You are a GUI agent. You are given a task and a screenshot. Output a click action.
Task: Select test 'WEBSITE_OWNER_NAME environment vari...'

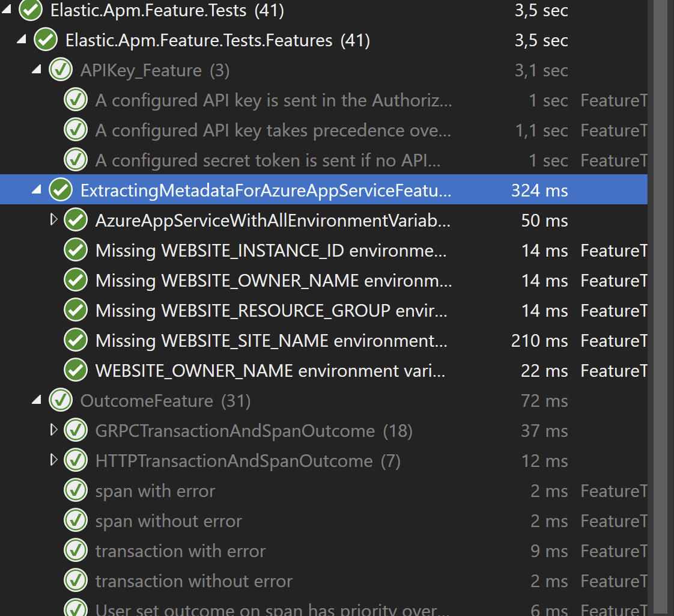(324, 370)
